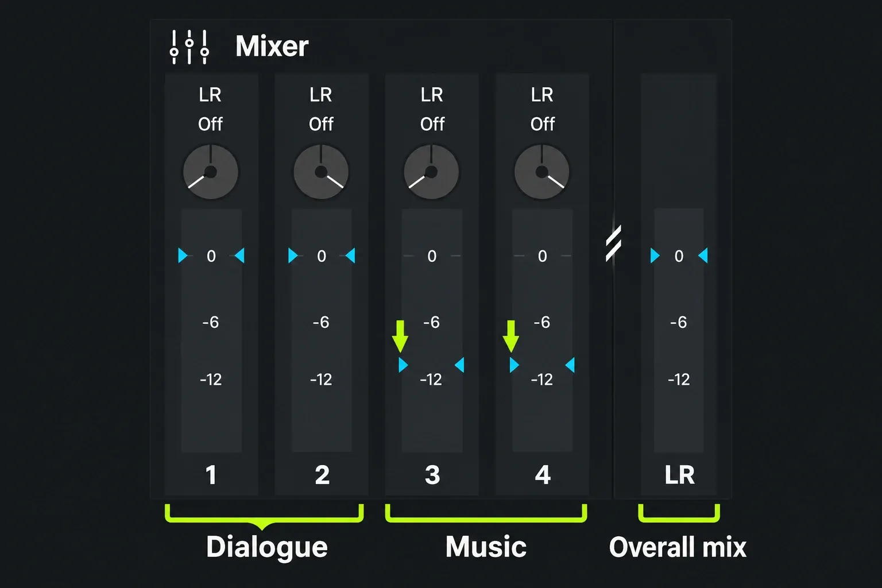Image resolution: width=882 pixels, height=588 pixels.
Task: Select channel strip number 1
Action: tap(211, 475)
